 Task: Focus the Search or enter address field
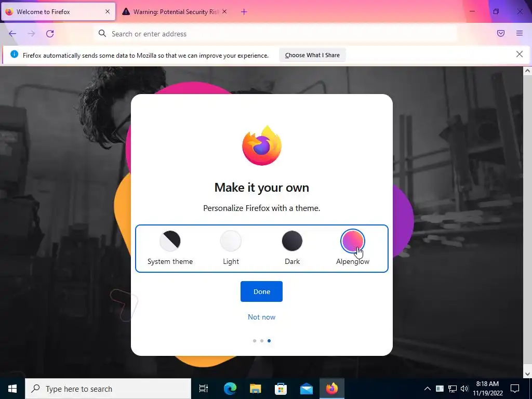coord(275,34)
